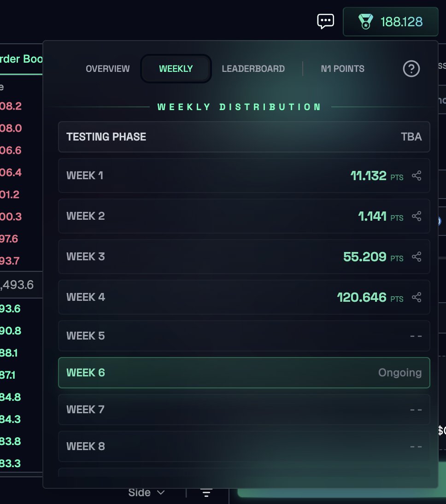446x504 pixels.
Task: Switch to the OVERVIEW tab
Action: click(108, 69)
